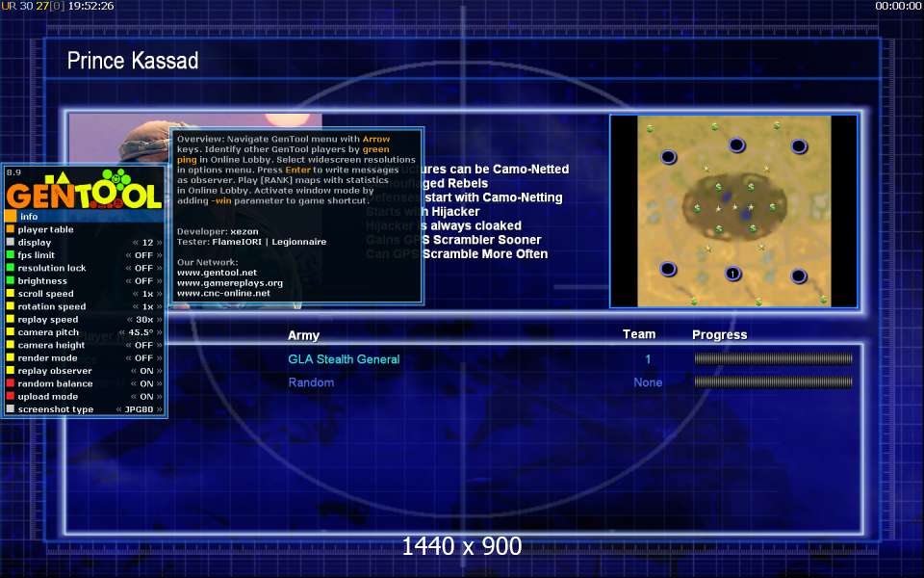Image resolution: width=924 pixels, height=578 pixels.
Task: Select the camera pitch menu label
Action: click(48, 332)
